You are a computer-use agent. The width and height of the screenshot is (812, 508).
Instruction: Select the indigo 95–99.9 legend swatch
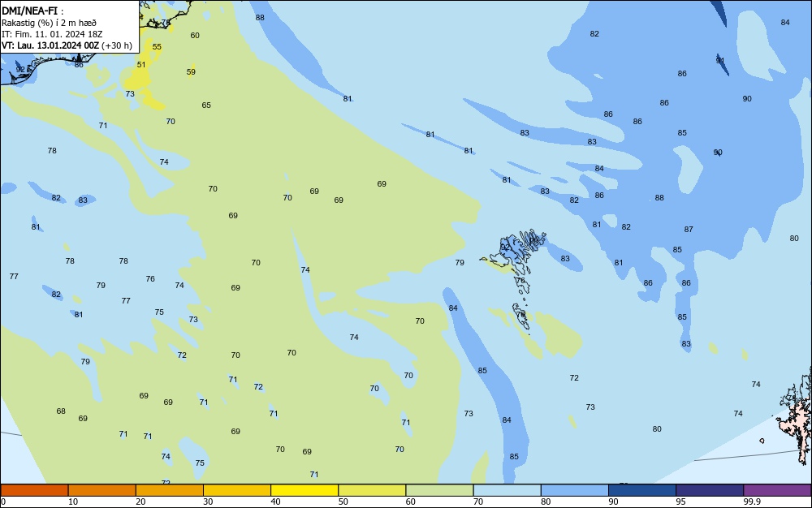coord(710,490)
